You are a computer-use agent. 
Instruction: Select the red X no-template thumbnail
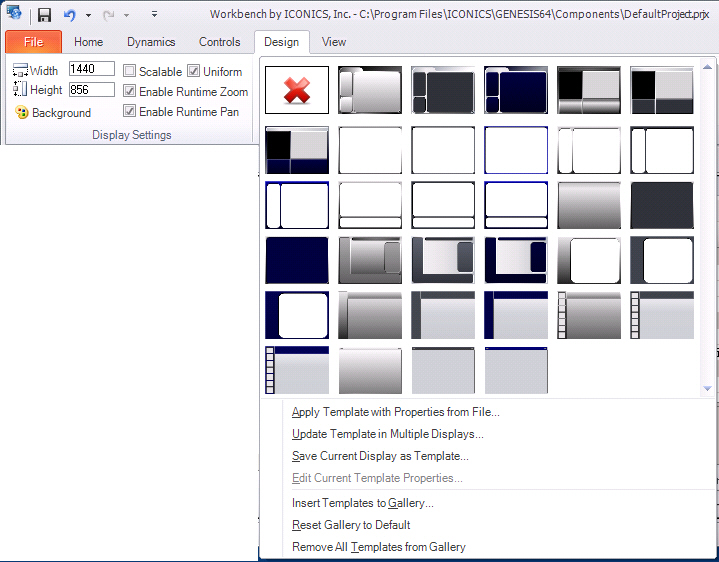point(297,91)
